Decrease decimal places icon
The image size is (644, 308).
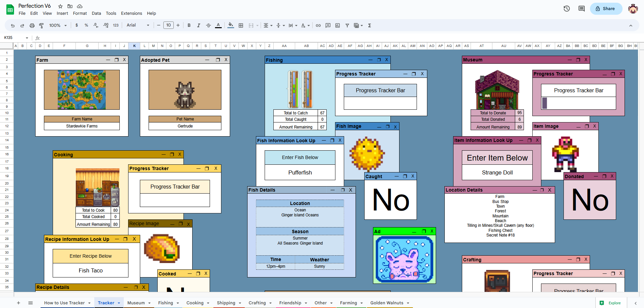[96, 25]
